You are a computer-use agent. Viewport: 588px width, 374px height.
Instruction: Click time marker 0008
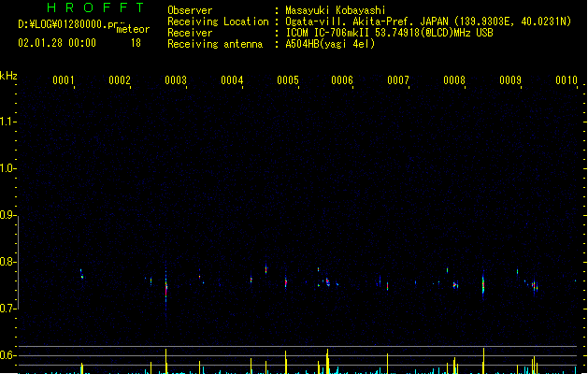454,80
